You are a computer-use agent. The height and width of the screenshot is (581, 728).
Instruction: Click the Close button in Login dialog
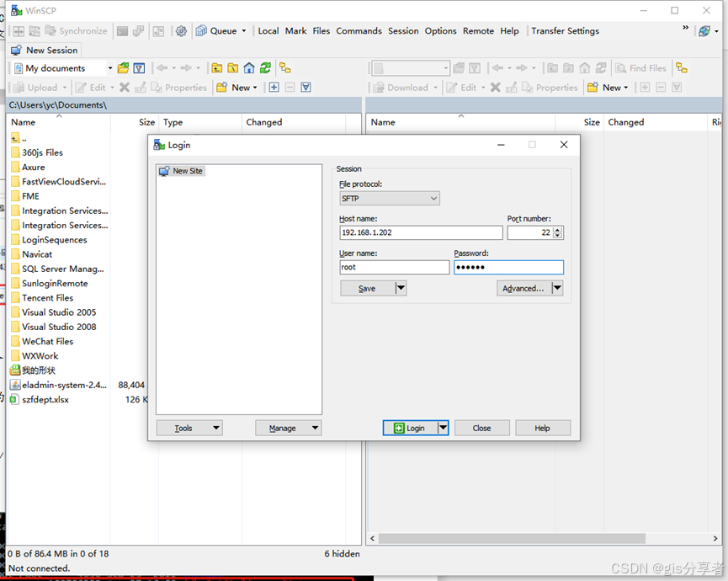(482, 429)
